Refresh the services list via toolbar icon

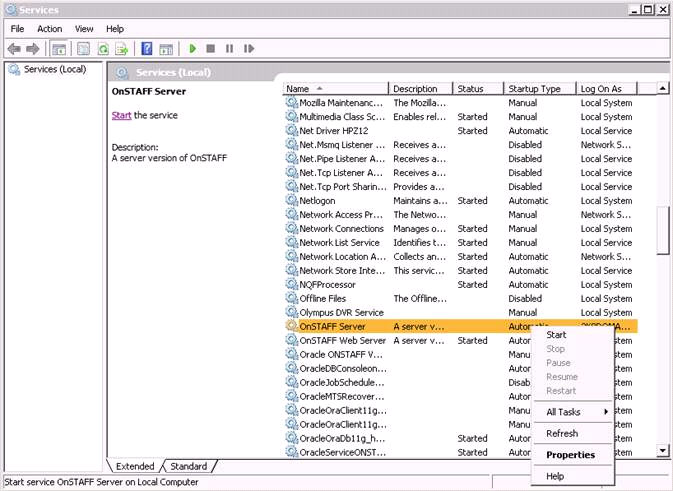point(103,49)
